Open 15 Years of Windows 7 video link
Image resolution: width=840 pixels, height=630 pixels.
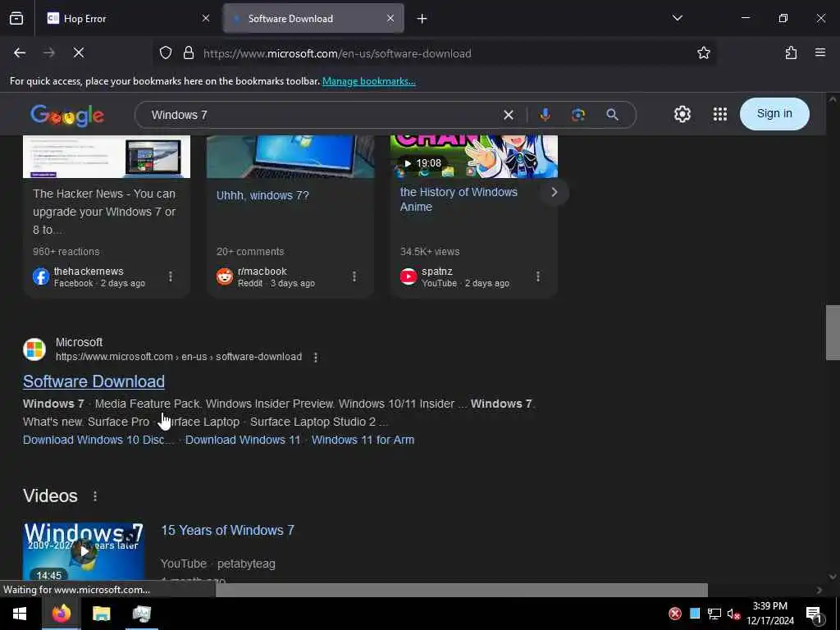coord(228,531)
